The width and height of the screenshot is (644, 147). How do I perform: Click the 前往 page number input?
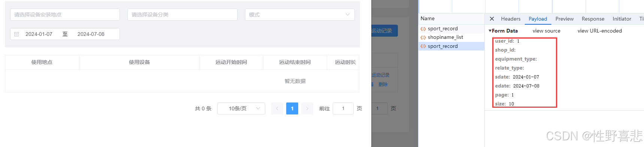pyautogui.click(x=343, y=108)
